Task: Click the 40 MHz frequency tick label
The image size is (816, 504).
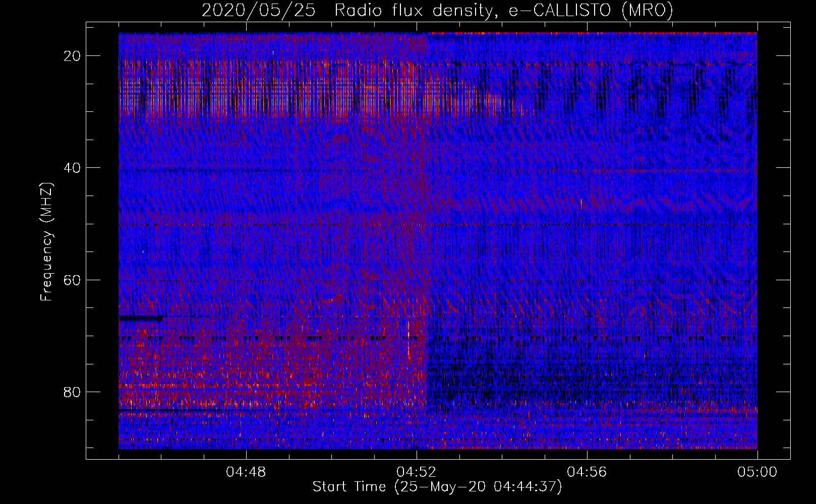Action: coord(73,168)
